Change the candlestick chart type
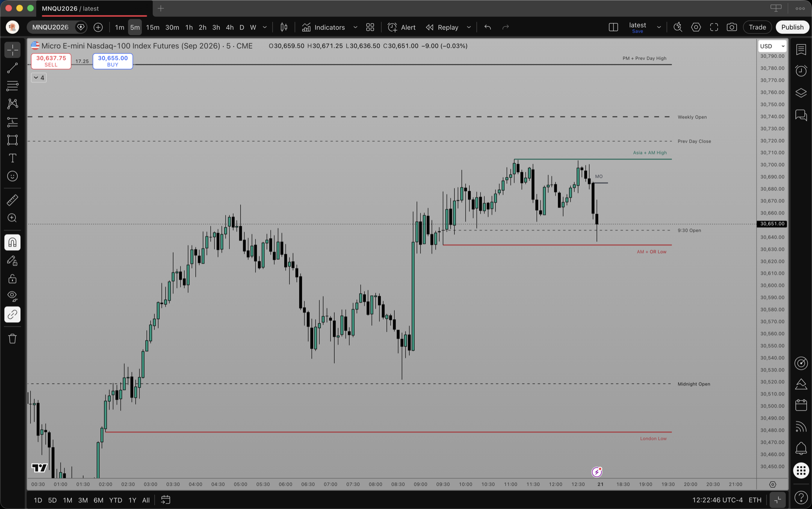The height and width of the screenshot is (509, 812). pyautogui.click(x=284, y=28)
